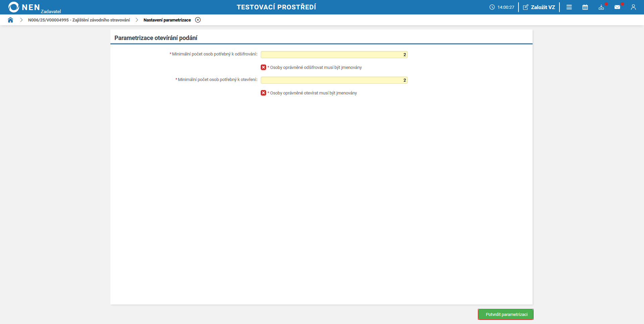Click the time display 14:00:27

[x=505, y=7]
